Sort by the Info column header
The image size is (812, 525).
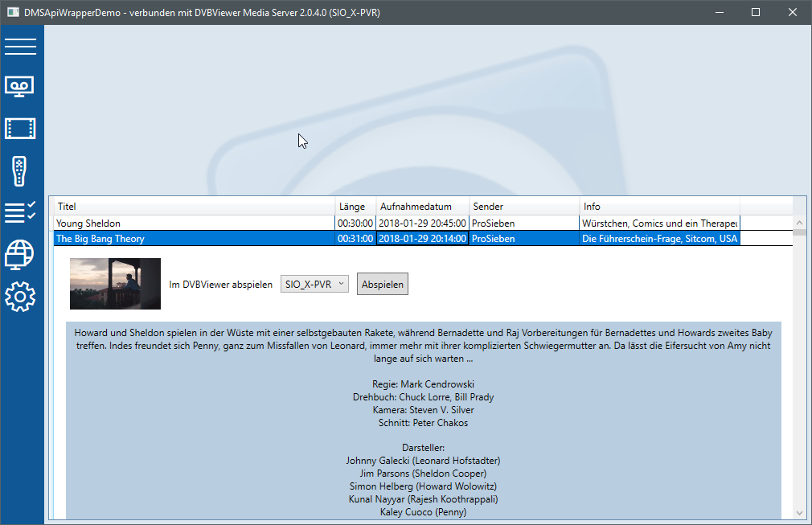click(658, 207)
